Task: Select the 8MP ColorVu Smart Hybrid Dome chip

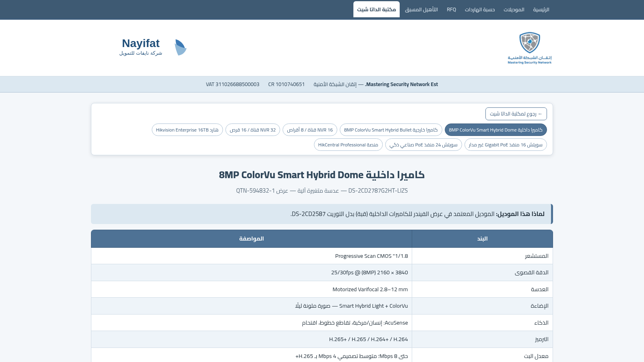Action: click(495, 130)
